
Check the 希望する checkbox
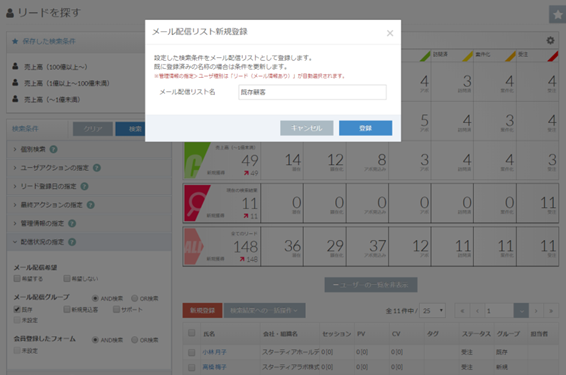(x=17, y=278)
